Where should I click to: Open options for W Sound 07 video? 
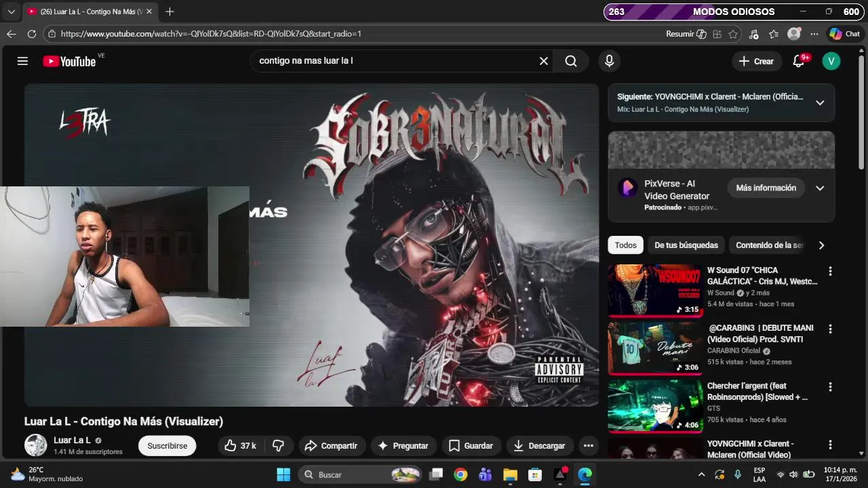830,271
